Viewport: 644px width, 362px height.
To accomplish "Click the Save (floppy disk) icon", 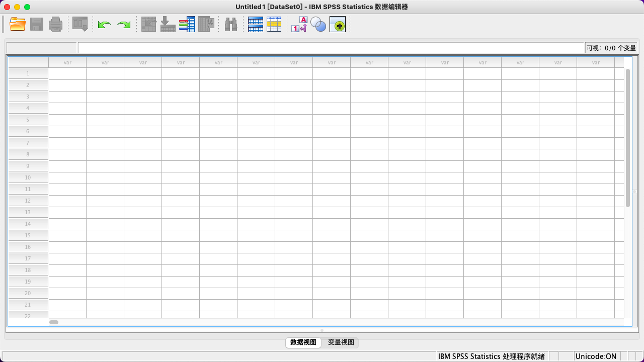I will click(37, 24).
